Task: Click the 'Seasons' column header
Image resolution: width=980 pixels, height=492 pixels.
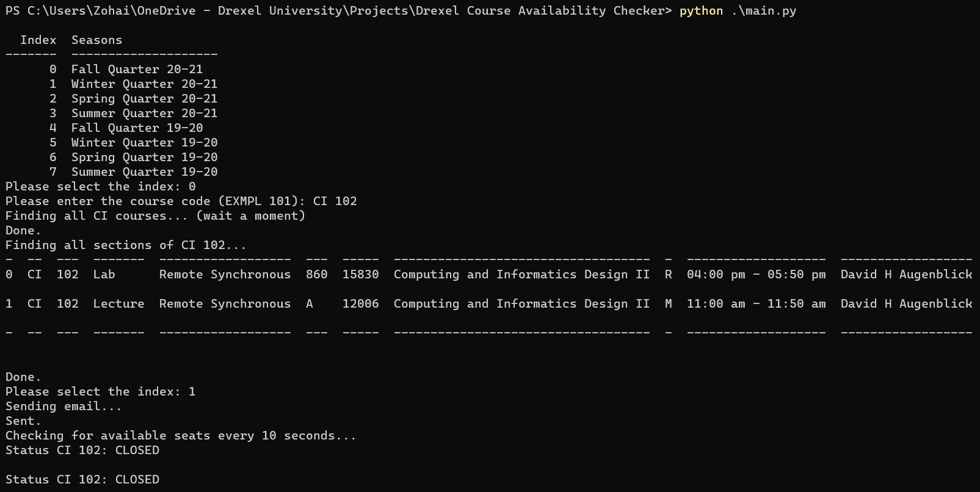Action: tap(96, 40)
